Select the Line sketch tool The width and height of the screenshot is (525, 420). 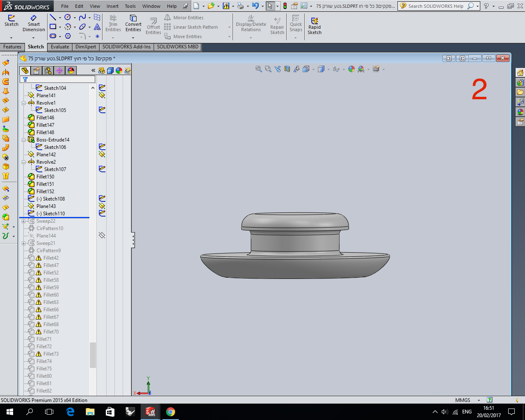(53, 17)
